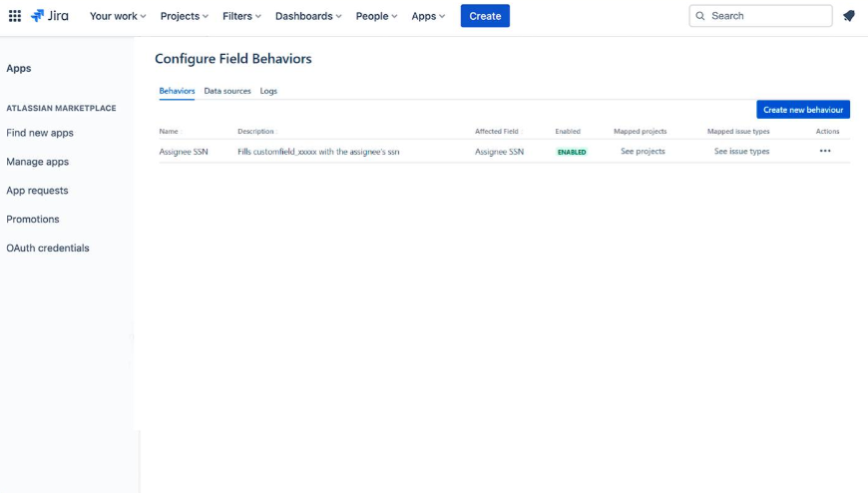
Task: Toggle the ENABLED status badge
Action: (x=572, y=152)
